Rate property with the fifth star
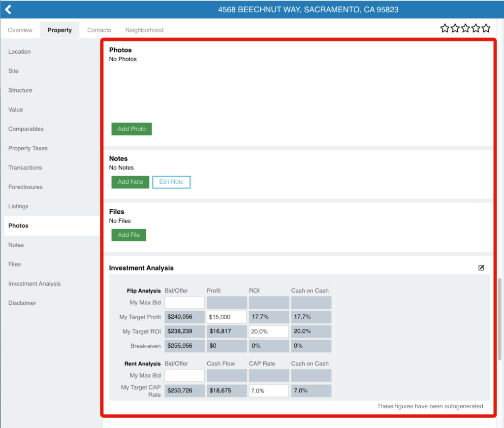This screenshot has width=504, height=428. [486, 28]
